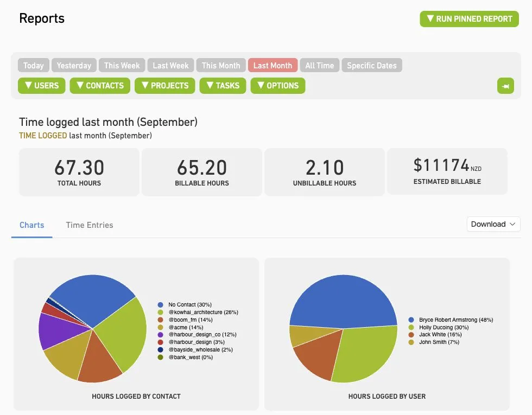Open the Tasks filter dropdown
Image resolution: width=532 pixels, height=415 pixels.
tap(223, 86)
